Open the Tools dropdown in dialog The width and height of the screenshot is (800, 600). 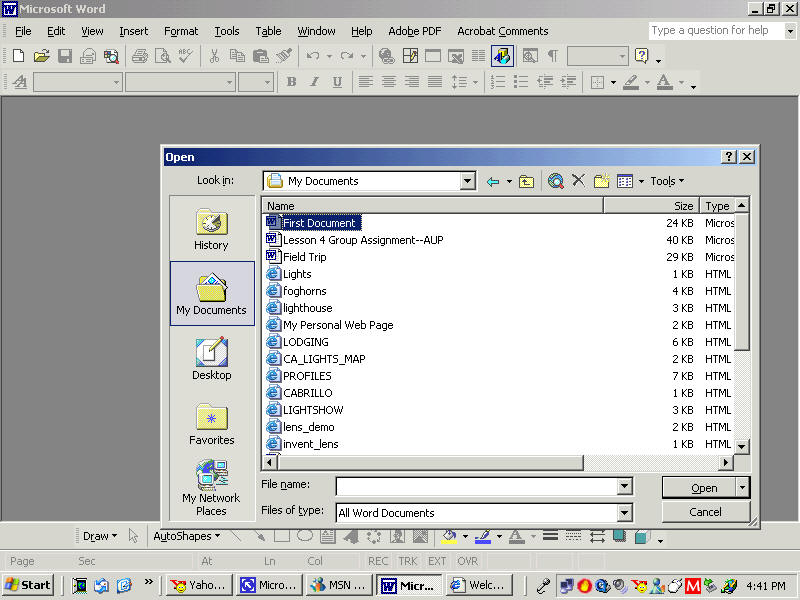(666, 181)
